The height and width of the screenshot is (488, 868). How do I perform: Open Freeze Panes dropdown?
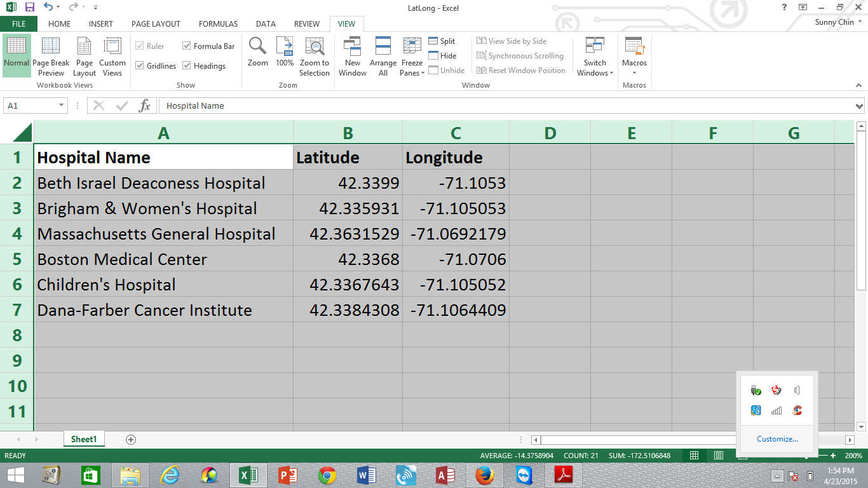click(412, 55)
